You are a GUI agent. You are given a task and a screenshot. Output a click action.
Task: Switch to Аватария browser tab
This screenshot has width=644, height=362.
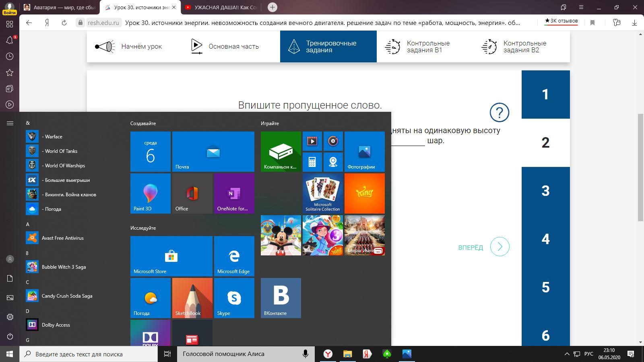[x=60, y=7]
